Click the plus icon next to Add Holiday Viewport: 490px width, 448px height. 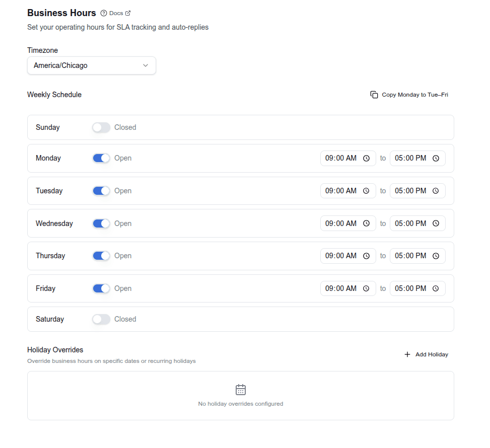pyautogui.click(x=407, y=354)
